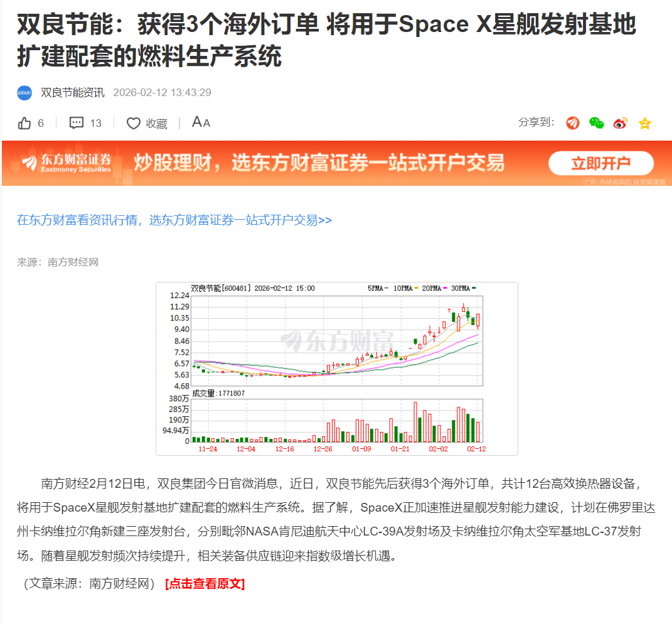Screen dimensions: 672x624
Task: Click the 02-12 date on chart axis
Action: 477,449
